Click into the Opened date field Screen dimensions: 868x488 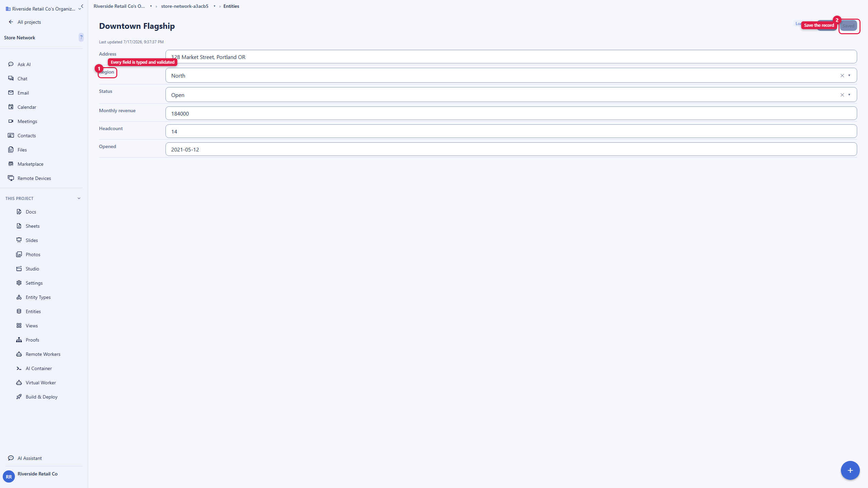tap(511, 149)
